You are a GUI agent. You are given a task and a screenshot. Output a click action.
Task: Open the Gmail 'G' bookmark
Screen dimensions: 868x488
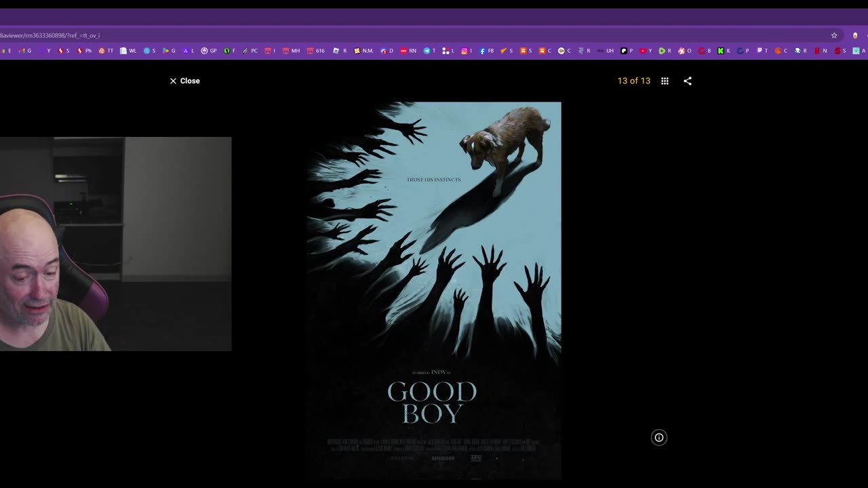coord(24,51)
